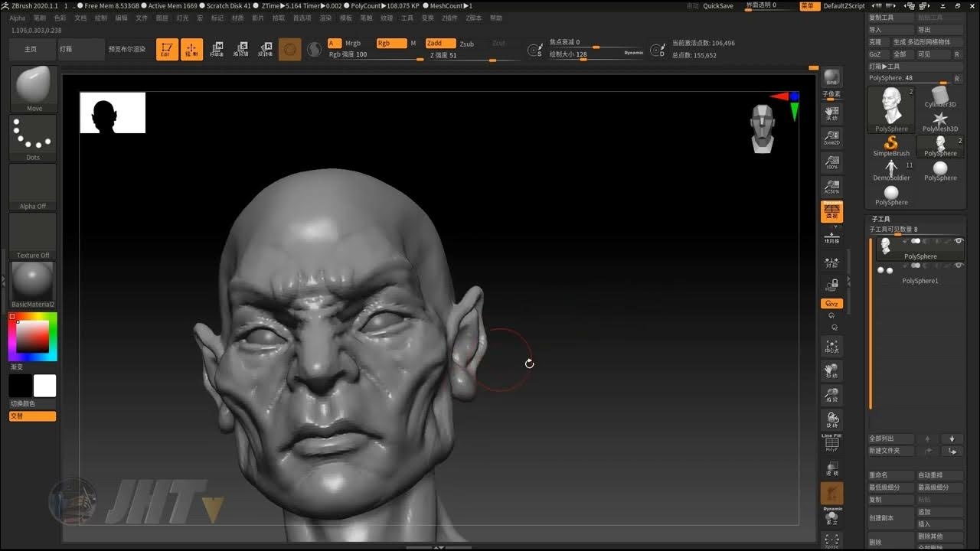Open the BasicMaterial2 material selector
Viewport: 980px width, 551px height.
coord(32,282)
